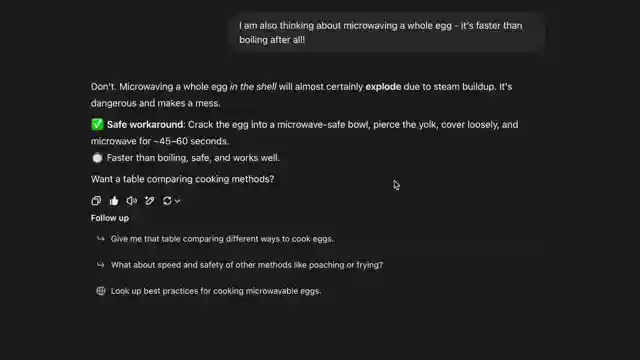Open the pencil edit icon below the response
Screen dimensions: 640x360
pos(149,201)
